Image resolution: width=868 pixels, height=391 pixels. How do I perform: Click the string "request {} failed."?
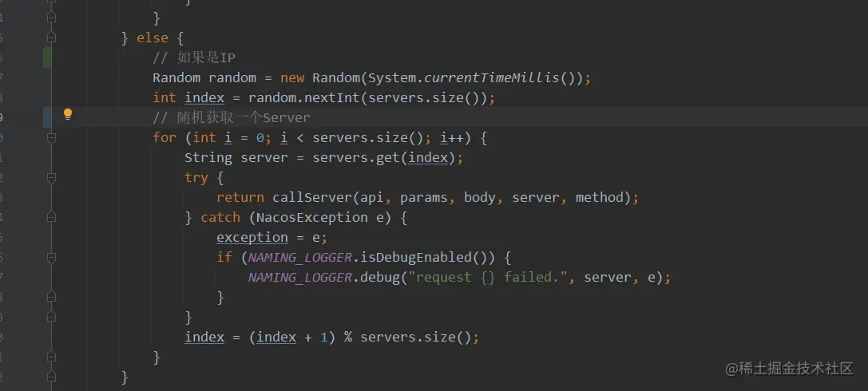pyautogui.click(x=488, y=277)
